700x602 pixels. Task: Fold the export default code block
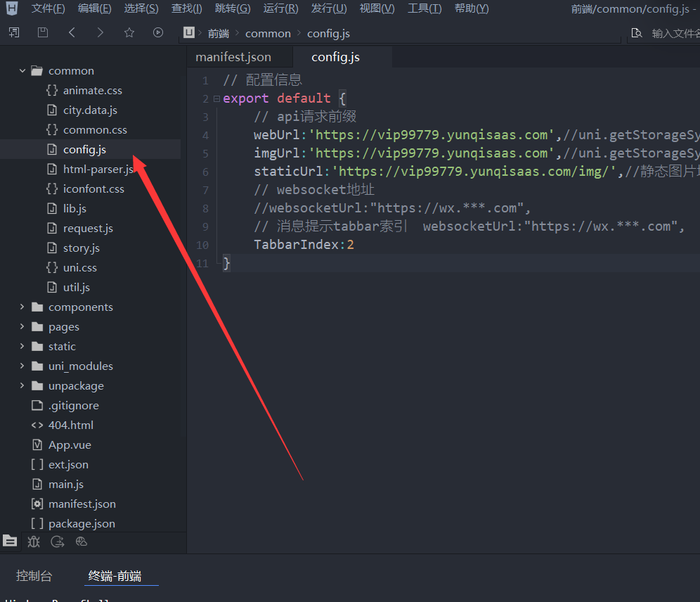click(216, 98)
